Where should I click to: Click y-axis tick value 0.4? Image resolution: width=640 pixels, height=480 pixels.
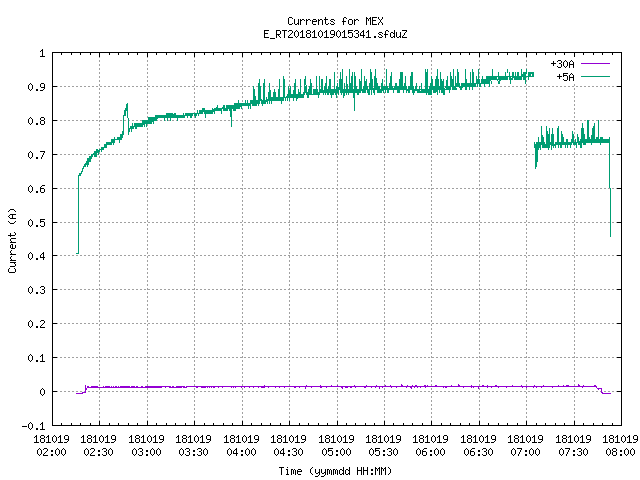(36, 256)
